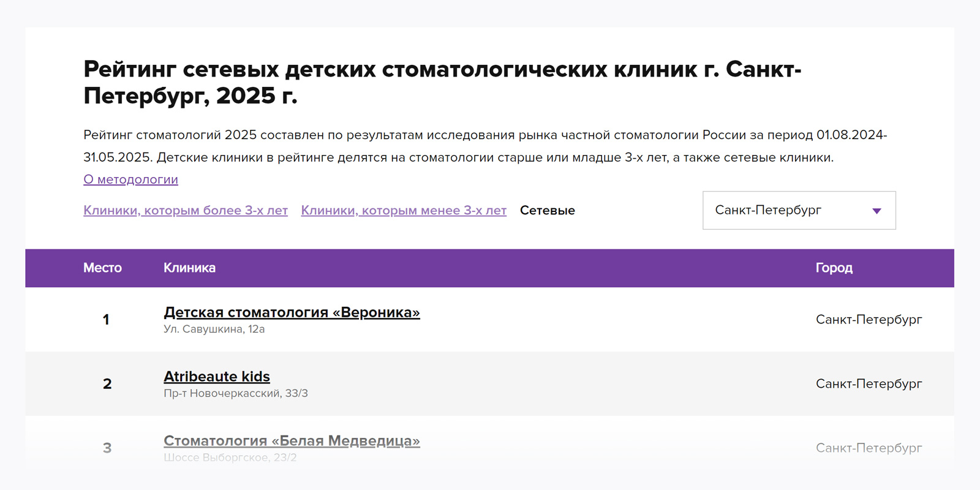Image resolution: width=980 pixels, height=490 pixels.
Task: Click the address Ул. Савушкина, 12а
Action: coord(214,330)
